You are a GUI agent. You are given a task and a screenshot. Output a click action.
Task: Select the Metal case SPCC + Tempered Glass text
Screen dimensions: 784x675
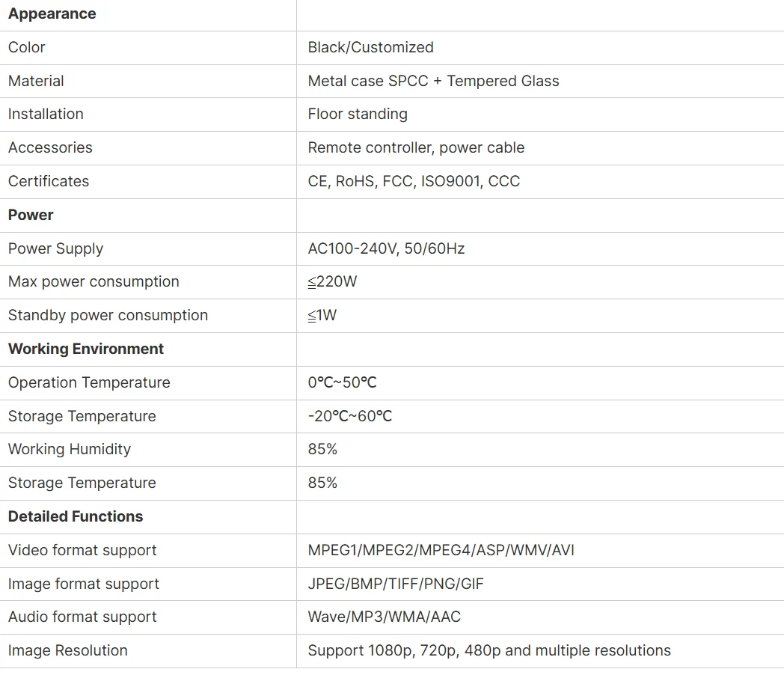433,81
